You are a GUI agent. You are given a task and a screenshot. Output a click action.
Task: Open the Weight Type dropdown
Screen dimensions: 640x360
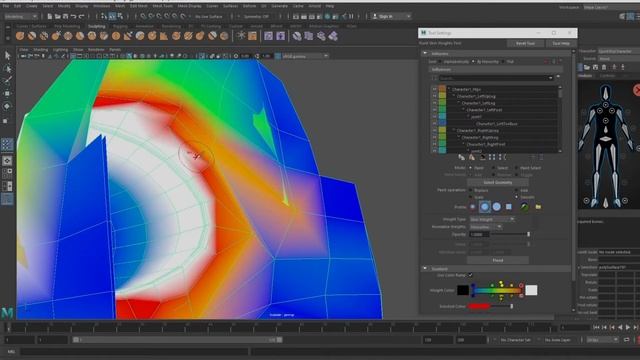[x=492, y=219]
